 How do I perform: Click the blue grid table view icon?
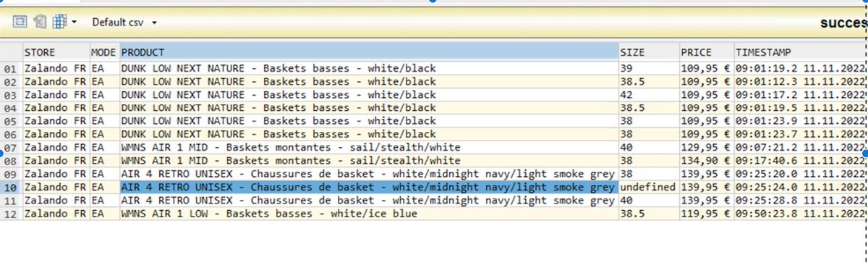pos(59,22)
